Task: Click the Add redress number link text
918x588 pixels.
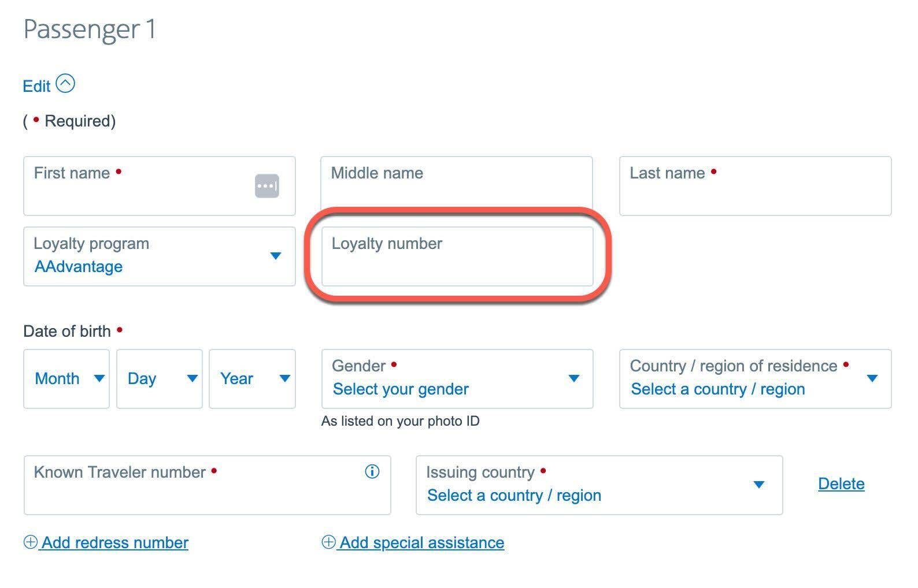Action: tap(115, 543)
